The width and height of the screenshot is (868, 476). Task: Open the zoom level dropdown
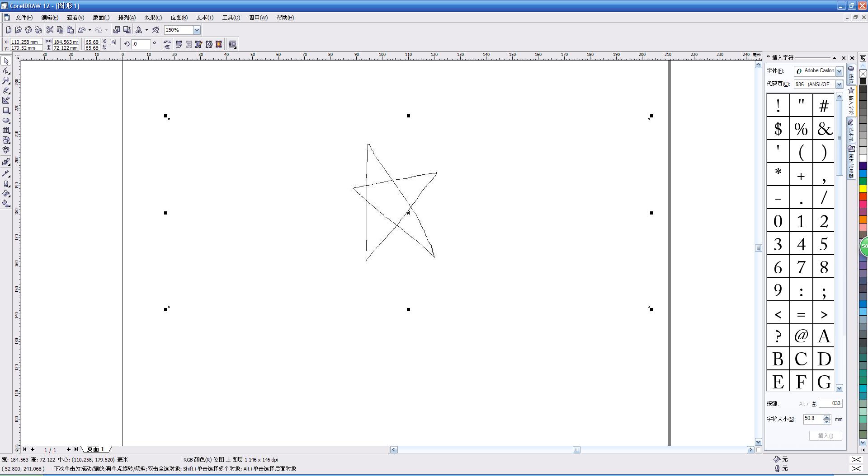coord(197,30)
